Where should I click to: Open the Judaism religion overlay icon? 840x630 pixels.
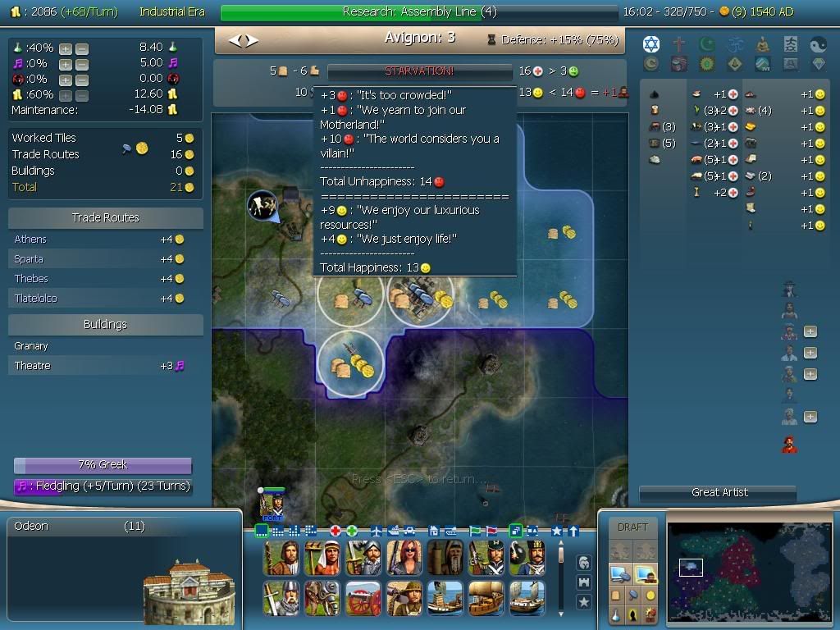coord(651,44)
